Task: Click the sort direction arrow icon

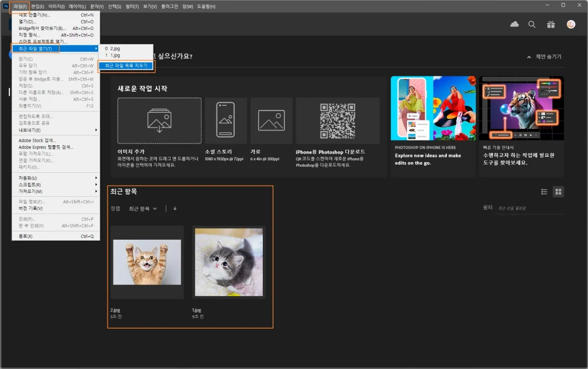Action: [175, 209]
